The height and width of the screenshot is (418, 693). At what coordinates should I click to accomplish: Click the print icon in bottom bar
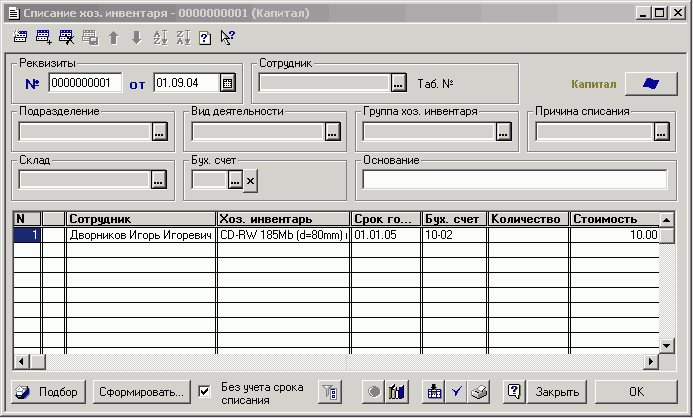(x=479, y=391)
